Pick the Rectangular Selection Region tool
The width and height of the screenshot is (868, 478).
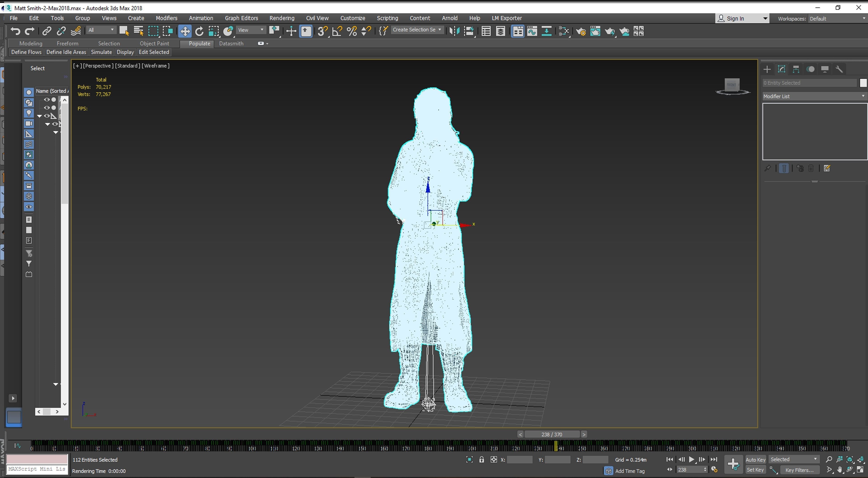(x=153, y=31)
